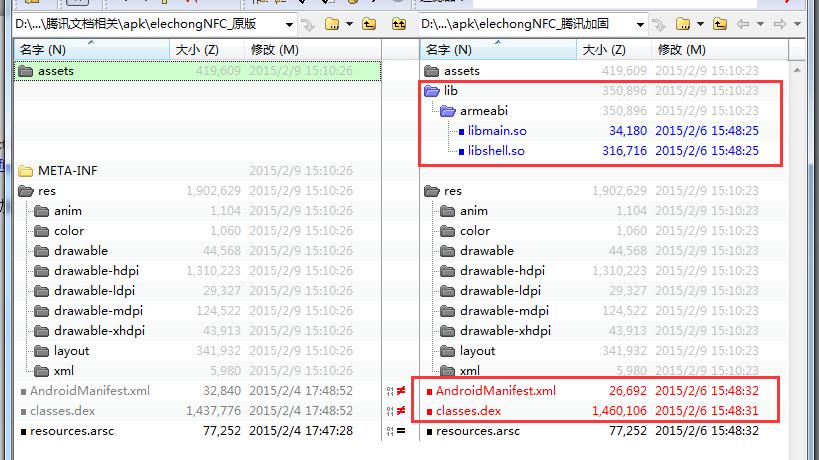Click the not-equal marker for classes.dex
Screen dimensions: 819x460
[401, 411]
